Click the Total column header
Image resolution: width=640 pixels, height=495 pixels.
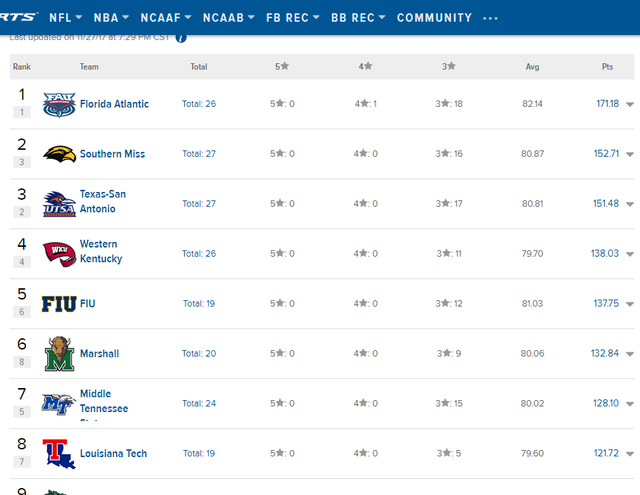[199, 67]
